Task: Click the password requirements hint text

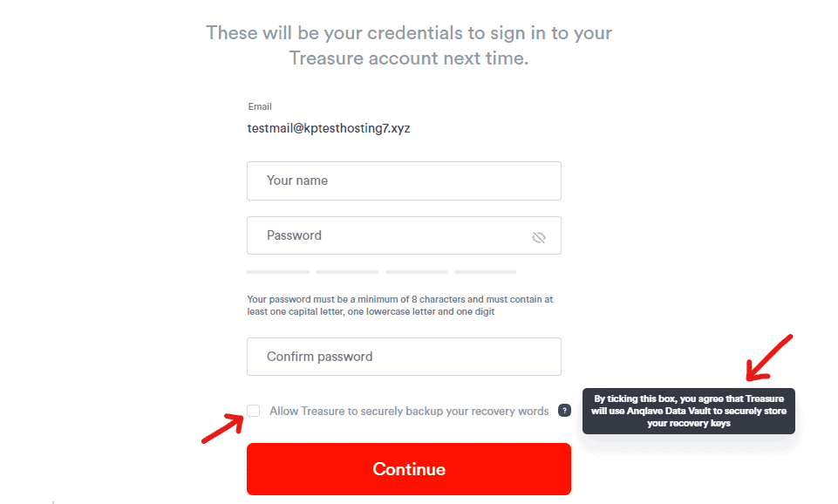Action: click(x=399, y=305)
